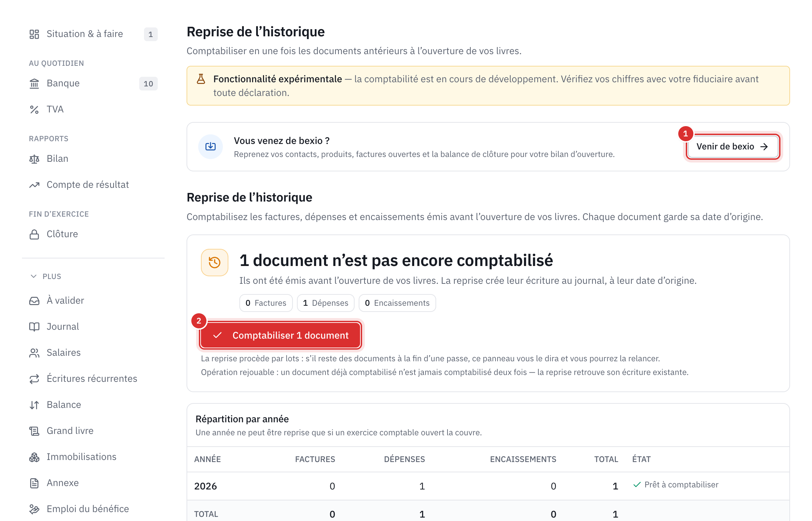Click the ENCAISSEMENTS column header
Screen dimensions: 812x521
pos(523,459)
